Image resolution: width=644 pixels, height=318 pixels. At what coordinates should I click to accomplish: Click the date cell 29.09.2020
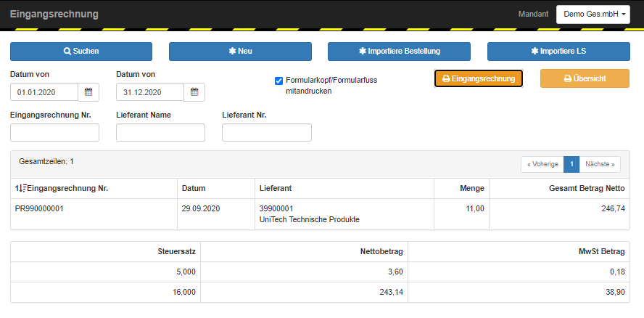click(x=201, y=208)
